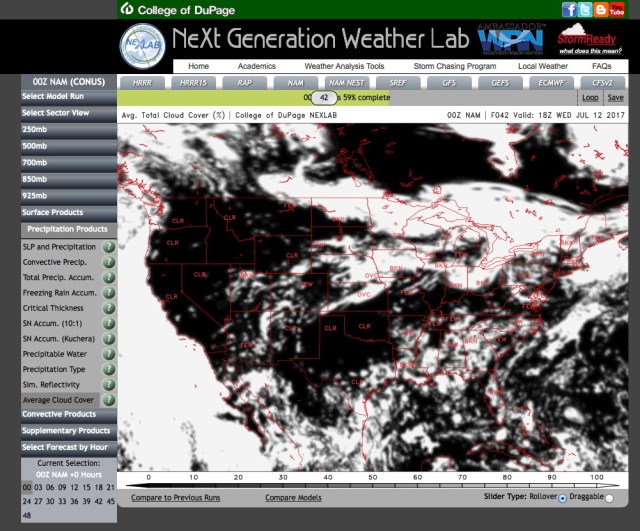Expand the 700mb products section
The image size is (640, 531).
(x=69, y=163)
